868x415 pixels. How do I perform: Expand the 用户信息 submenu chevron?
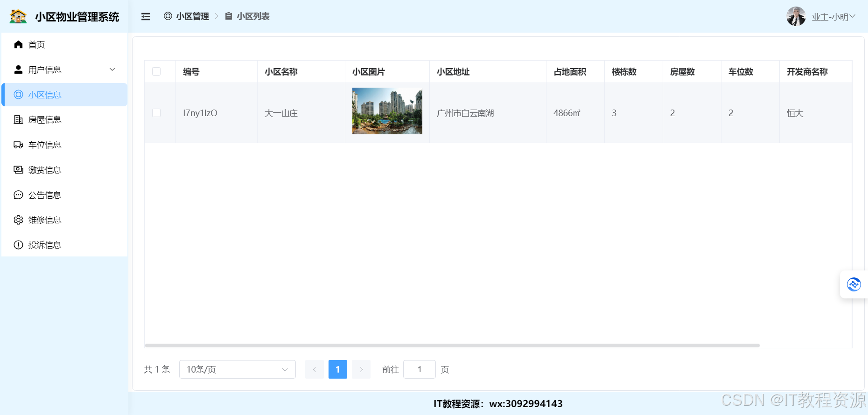coord(112,69)
